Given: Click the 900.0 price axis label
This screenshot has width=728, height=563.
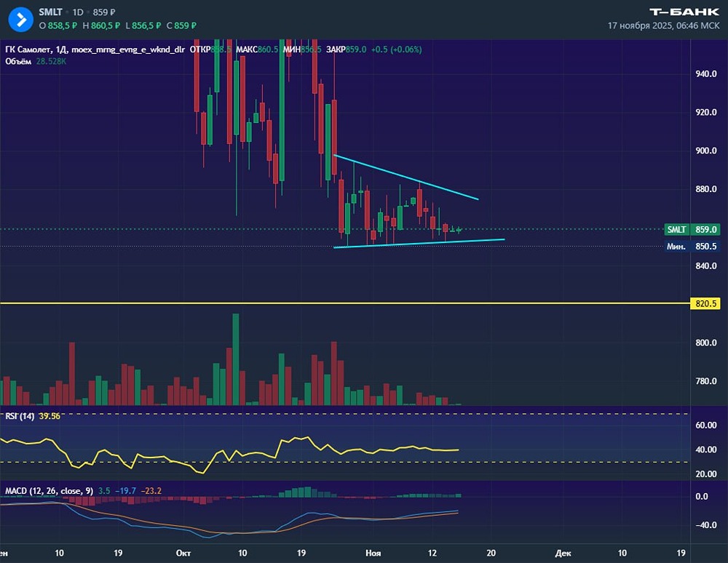Looking at the screenshot, I should tap(705, 151).
